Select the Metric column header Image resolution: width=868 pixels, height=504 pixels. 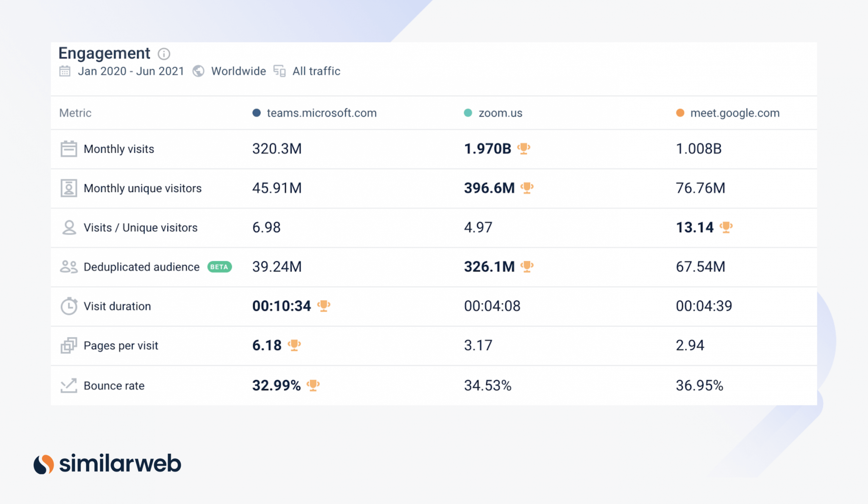click(75, 113)
